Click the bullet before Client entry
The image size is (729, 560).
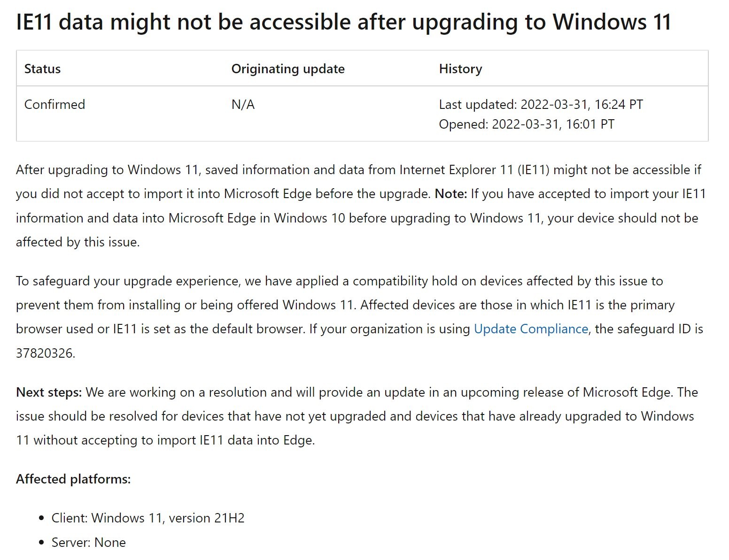[42, 518]
